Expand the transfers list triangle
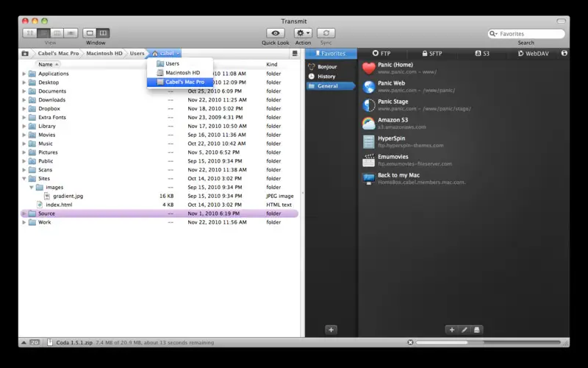 [24, 342]
